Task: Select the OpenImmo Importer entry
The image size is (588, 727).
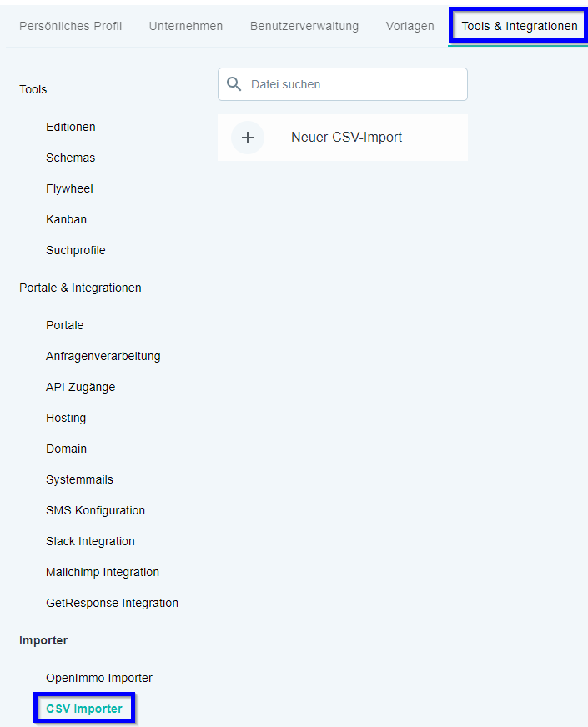Action: pyautogui.click(x=99, y=678)
